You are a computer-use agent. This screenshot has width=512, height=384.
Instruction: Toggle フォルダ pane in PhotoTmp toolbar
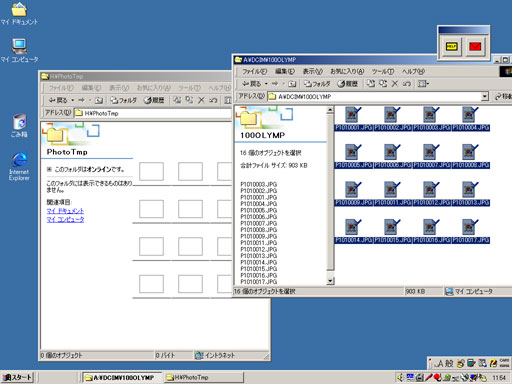click(x=123, y=100)
